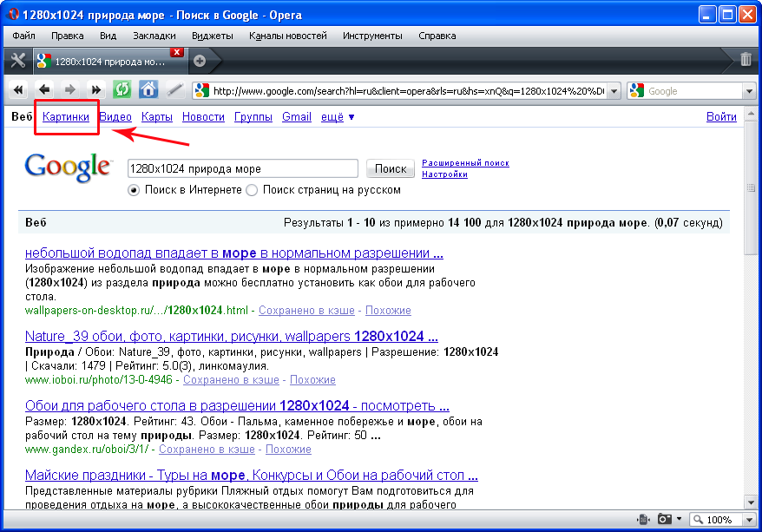Click the page view icon in status bar
The image size is (762, 532).
coord(643,519)
